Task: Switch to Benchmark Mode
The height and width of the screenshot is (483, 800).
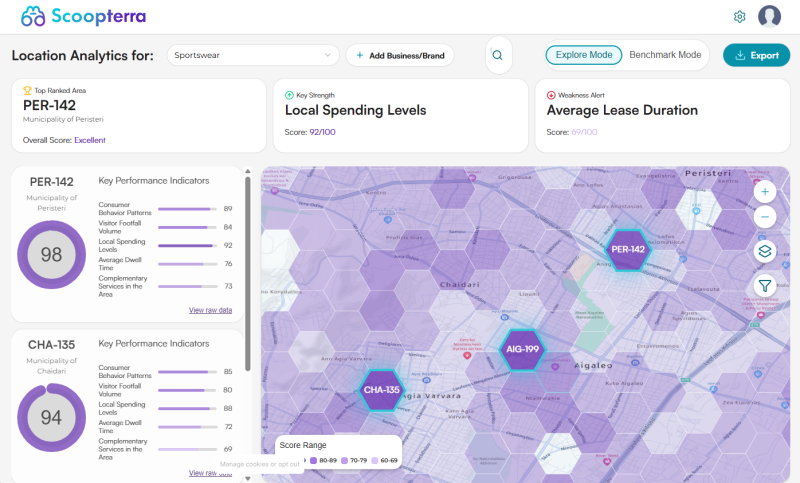Action: 665,55
